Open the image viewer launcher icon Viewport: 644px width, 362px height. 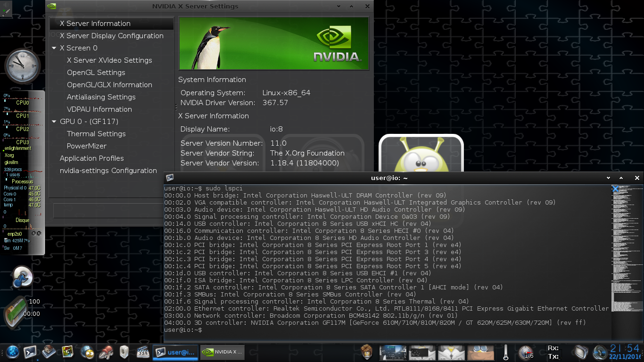tap(68, 352)
